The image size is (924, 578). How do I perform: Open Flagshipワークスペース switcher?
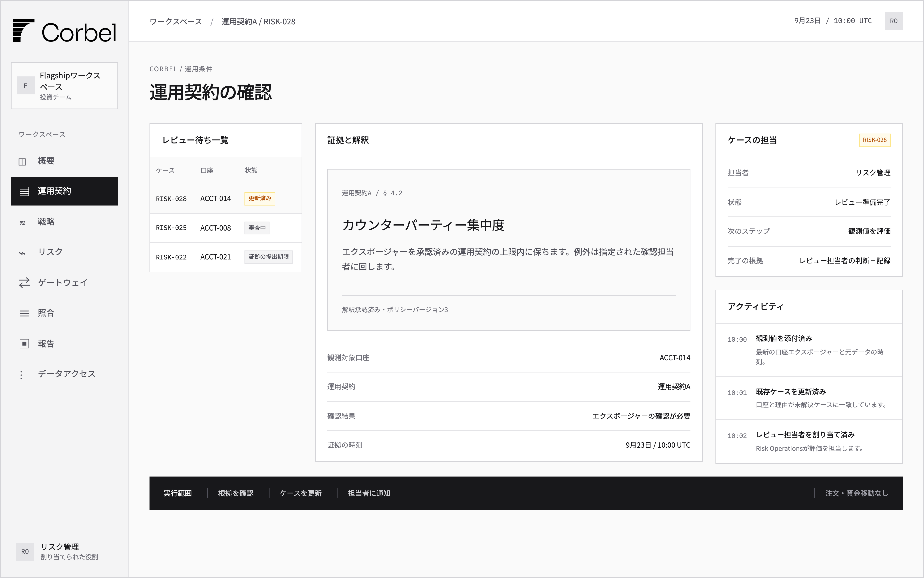pyautogui.click(x=64, y=86)
